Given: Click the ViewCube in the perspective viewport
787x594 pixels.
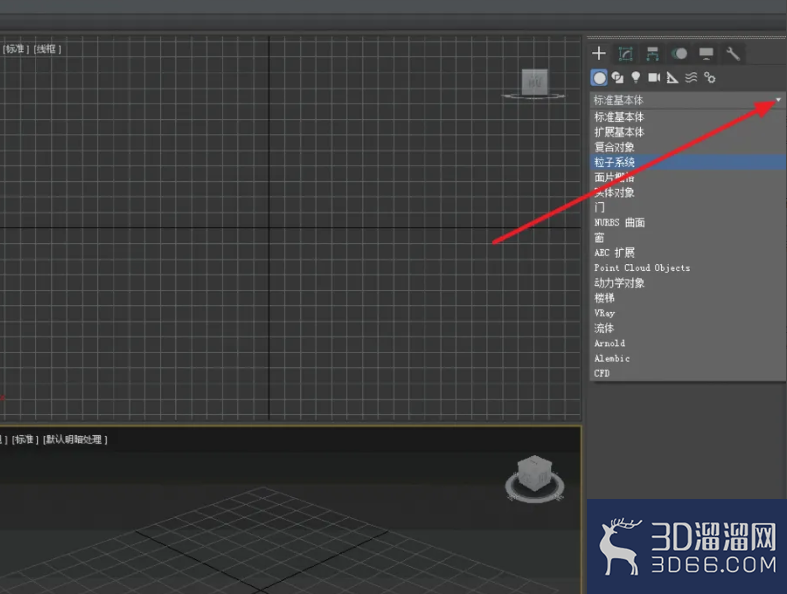Looking at the screenshot, I should (535, 473).
